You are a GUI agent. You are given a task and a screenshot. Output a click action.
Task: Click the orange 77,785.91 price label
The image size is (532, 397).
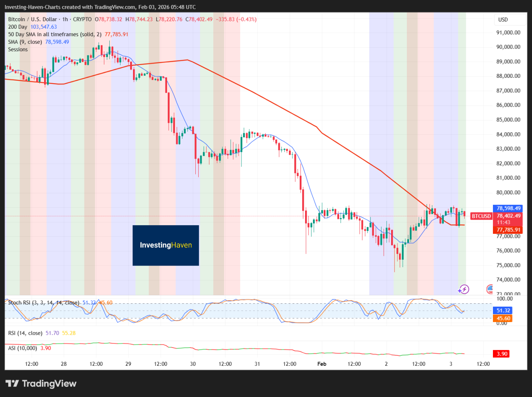point(507,229)
